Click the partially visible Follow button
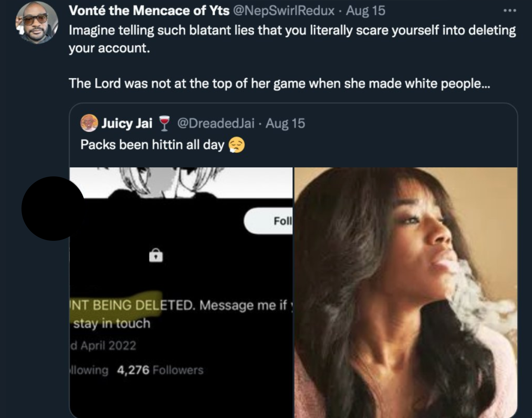Viewport: 532px width, 418px height. point(269,221)
